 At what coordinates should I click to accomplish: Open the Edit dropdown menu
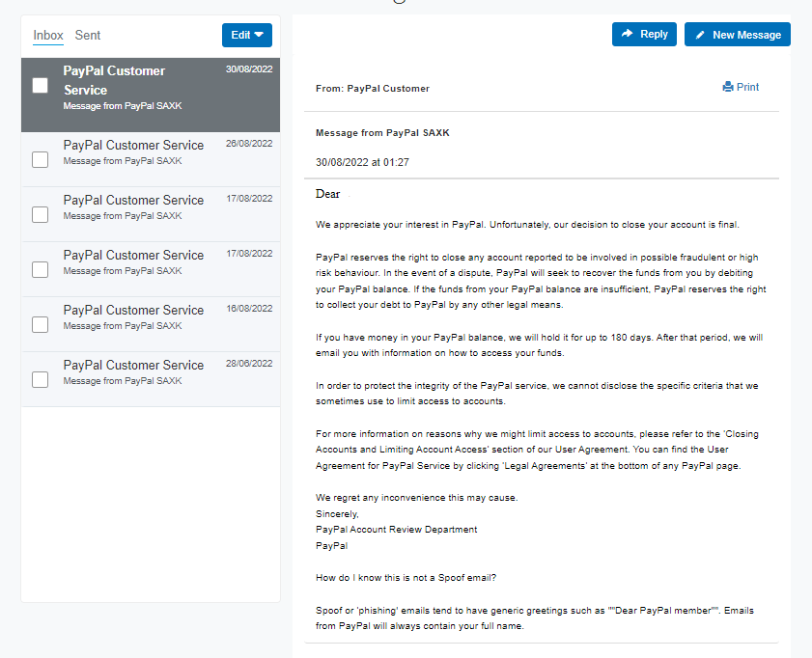click(247, 35)
